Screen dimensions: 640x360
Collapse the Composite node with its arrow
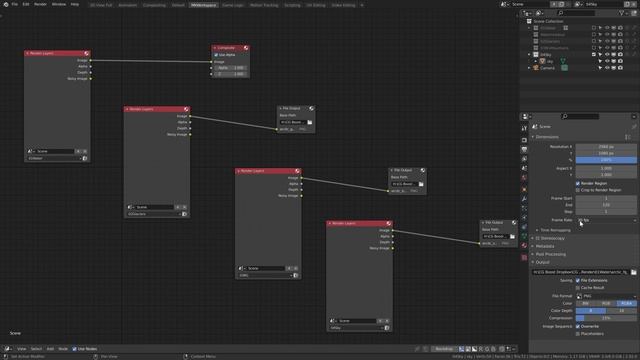pyautogui.click(x=215, y=48)
